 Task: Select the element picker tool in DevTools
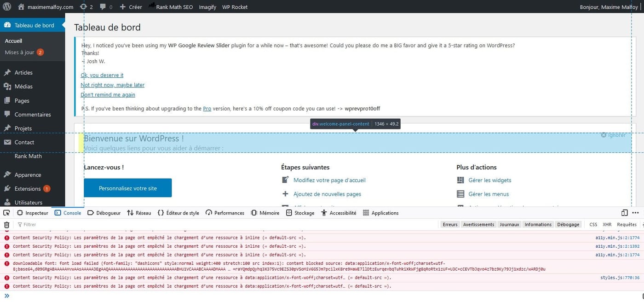pos(6,213)
